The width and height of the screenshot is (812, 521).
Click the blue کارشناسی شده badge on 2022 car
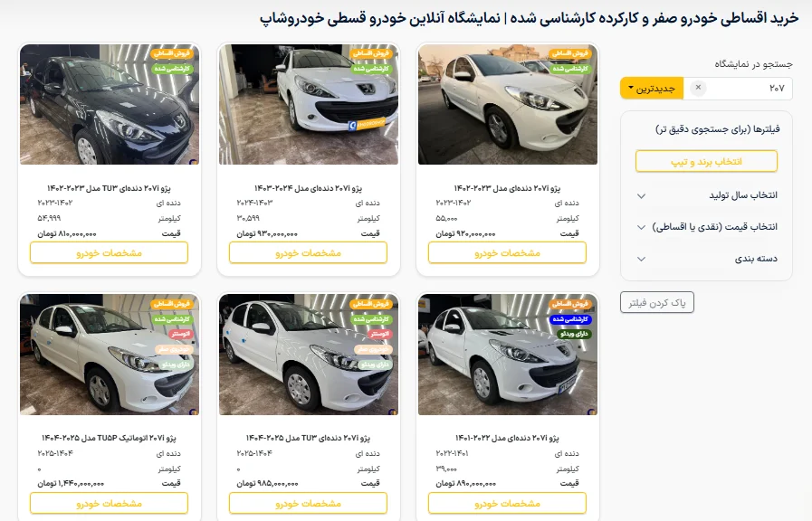570,319
